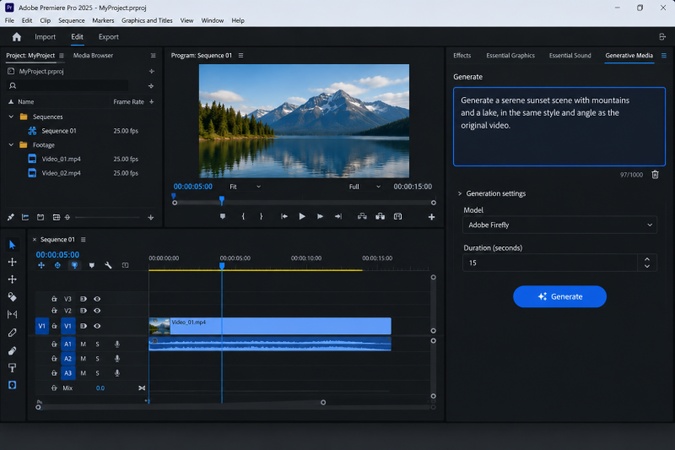Toggle A2 track targeting
The image size is (675, 450).
(x=68, y=358)
